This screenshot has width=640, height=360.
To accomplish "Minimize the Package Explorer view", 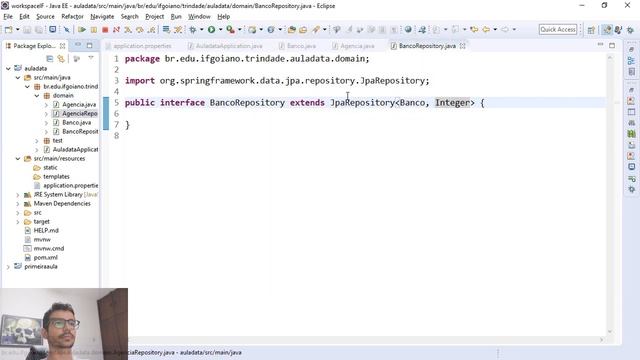I will point(78,45).
